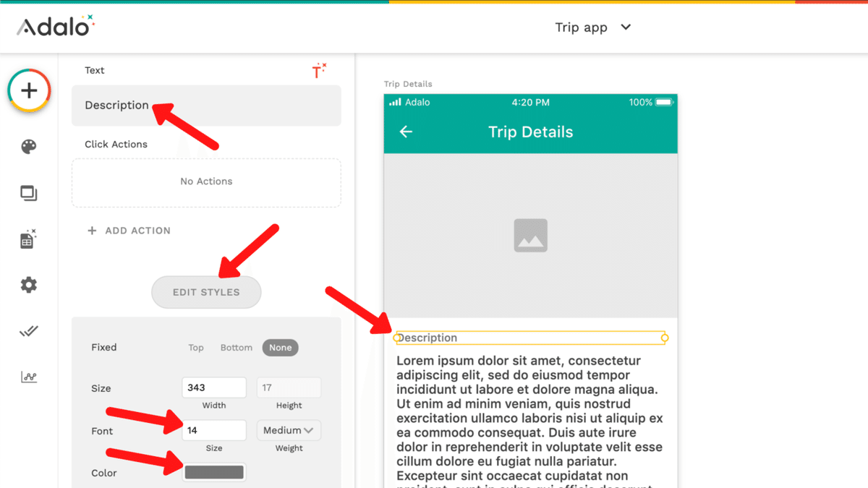Select the Description text on canvas

pyautogui.click(x=530, y=338)
